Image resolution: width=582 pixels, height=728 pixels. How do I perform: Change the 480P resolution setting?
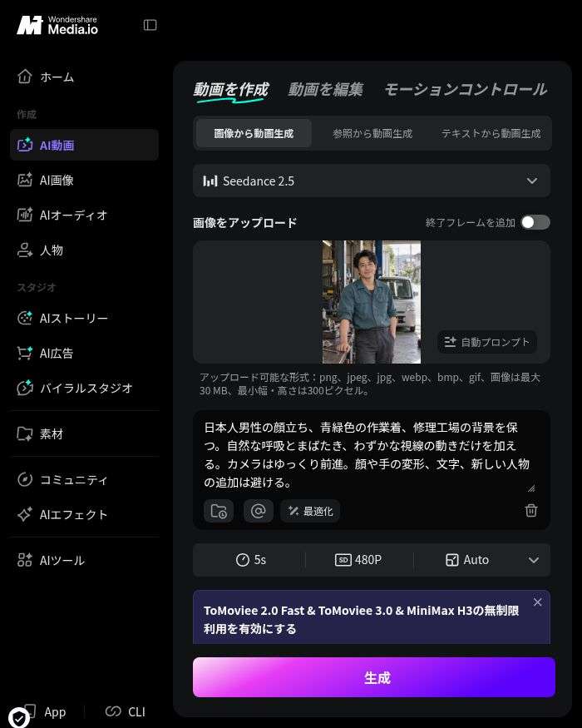click(358, 560)
